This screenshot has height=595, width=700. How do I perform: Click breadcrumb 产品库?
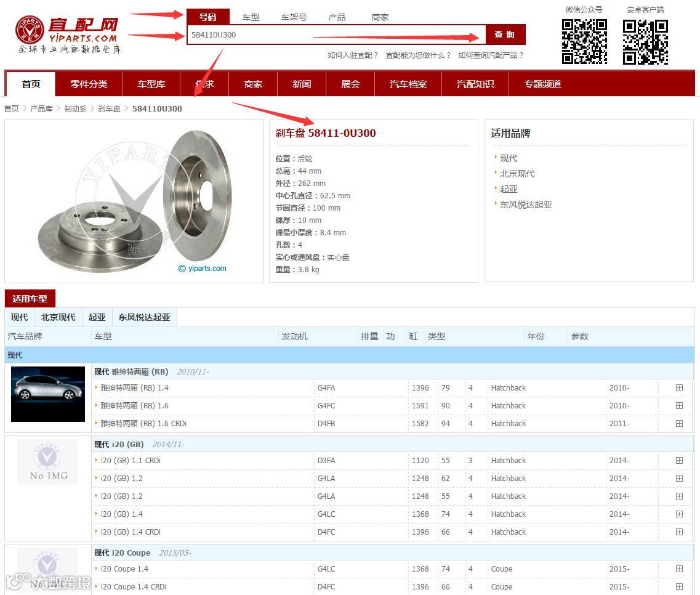tap(41, 108)
